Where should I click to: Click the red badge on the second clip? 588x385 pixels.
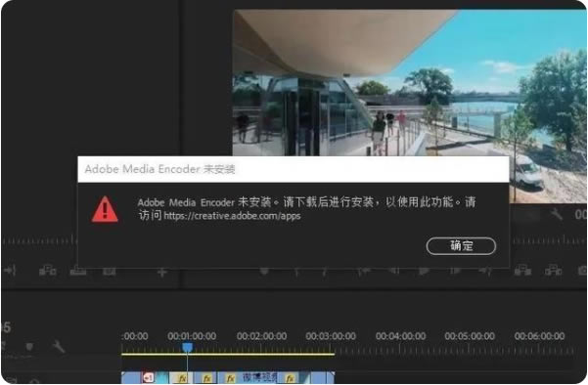point(149,378)
